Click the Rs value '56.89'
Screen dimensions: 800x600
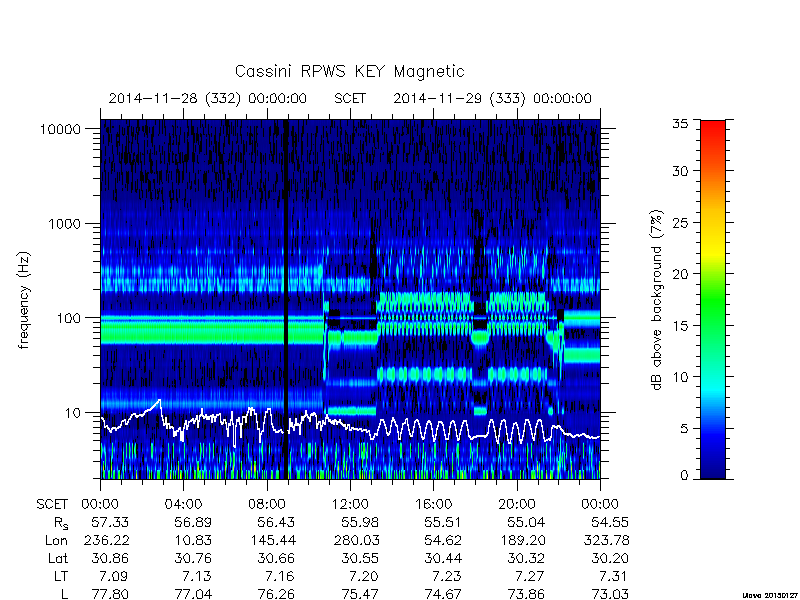pos(193,522)
